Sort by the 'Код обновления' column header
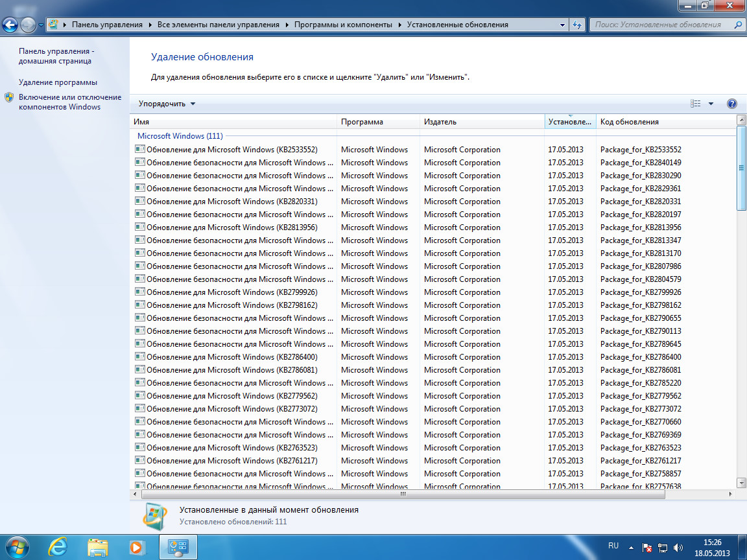Image resolution: width=747 pixels, height=560 pixels. pyautogui.click(x=666, y=122)
